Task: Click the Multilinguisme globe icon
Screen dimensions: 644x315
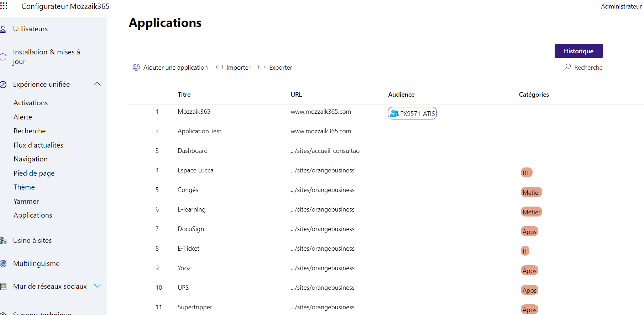Action: pos(3,263)
